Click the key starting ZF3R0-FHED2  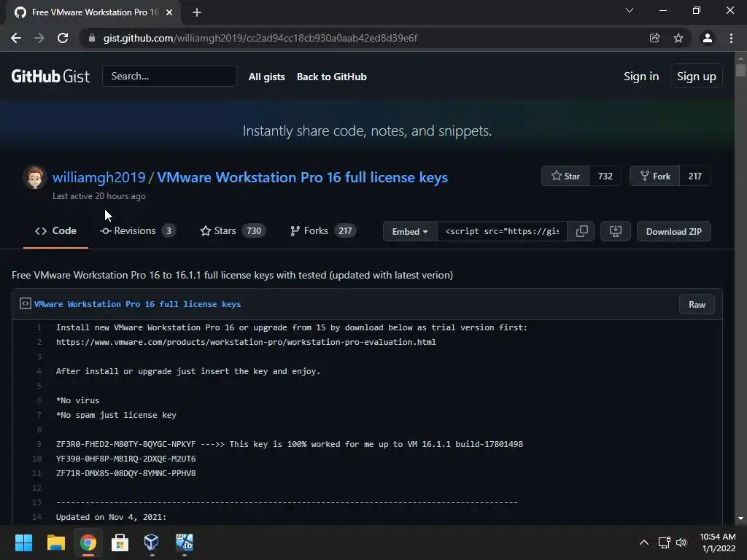point(125,444)
